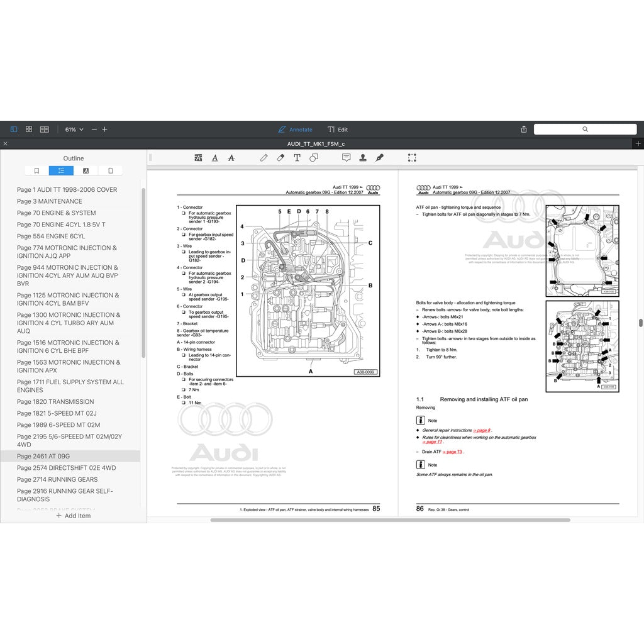Click the share export icon
Screen dimensions: 644x644
(524, 130)
